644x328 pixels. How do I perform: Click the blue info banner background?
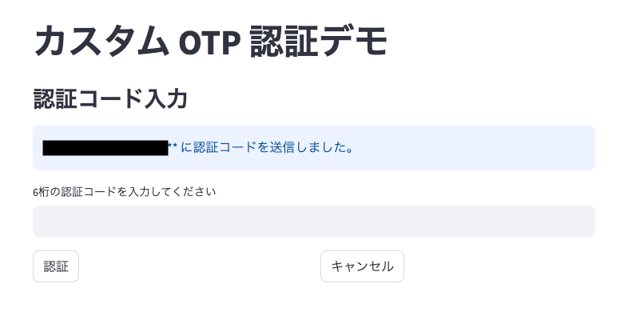pyautogui.click(x=479, y=148)
